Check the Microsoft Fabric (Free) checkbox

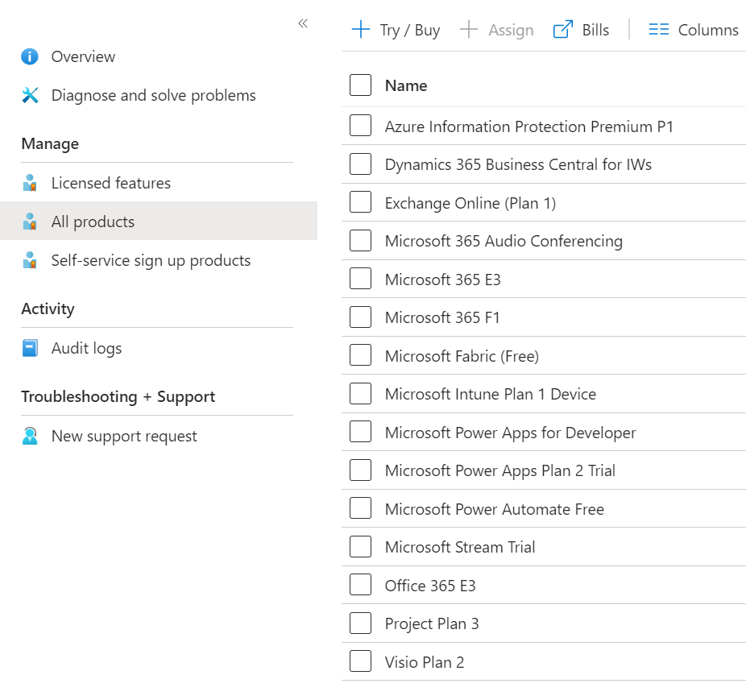tap(361, 355)
